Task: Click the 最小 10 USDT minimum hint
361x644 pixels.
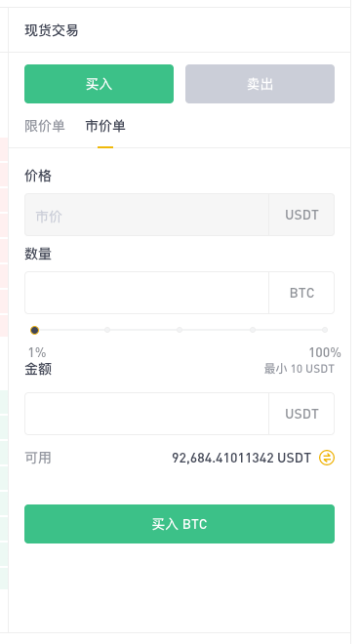Action: coord(299,369)
